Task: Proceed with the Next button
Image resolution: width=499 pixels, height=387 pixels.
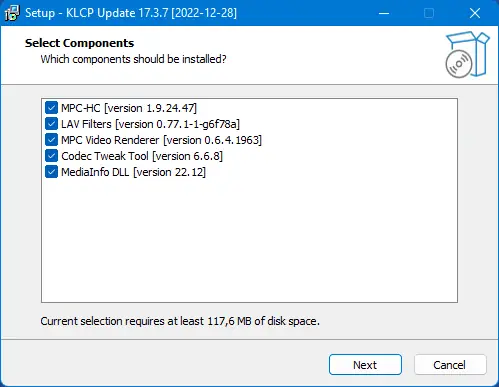Action: 365,365
